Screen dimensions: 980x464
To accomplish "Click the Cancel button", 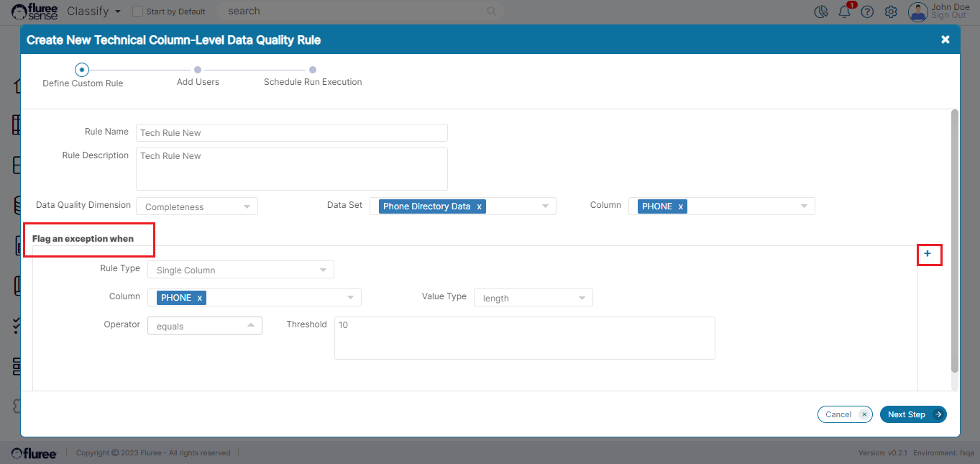I will [844, 414].
